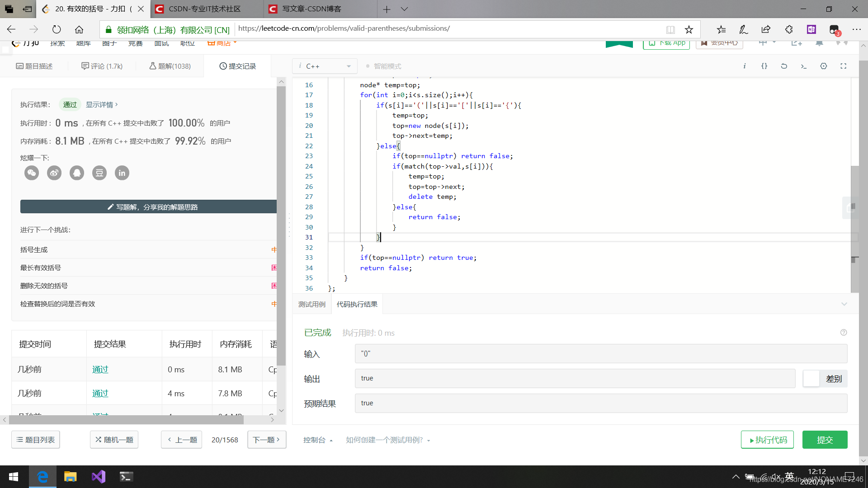Screen dimensions: 868x488
Task: Click the Weibo share icon
Action: (54, 173)
